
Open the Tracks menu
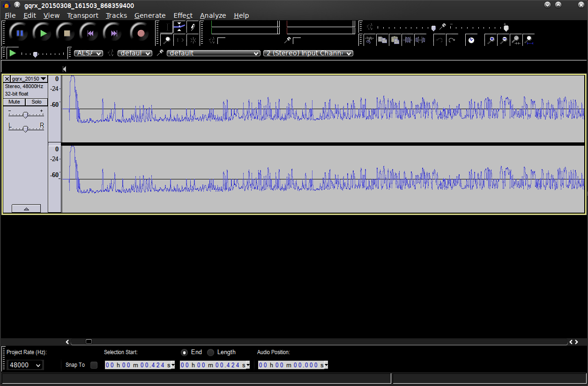point(116,15)
